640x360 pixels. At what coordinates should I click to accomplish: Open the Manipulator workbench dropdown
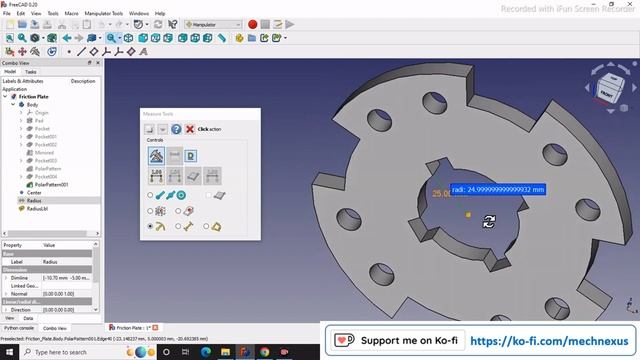[x=213, y=24]
